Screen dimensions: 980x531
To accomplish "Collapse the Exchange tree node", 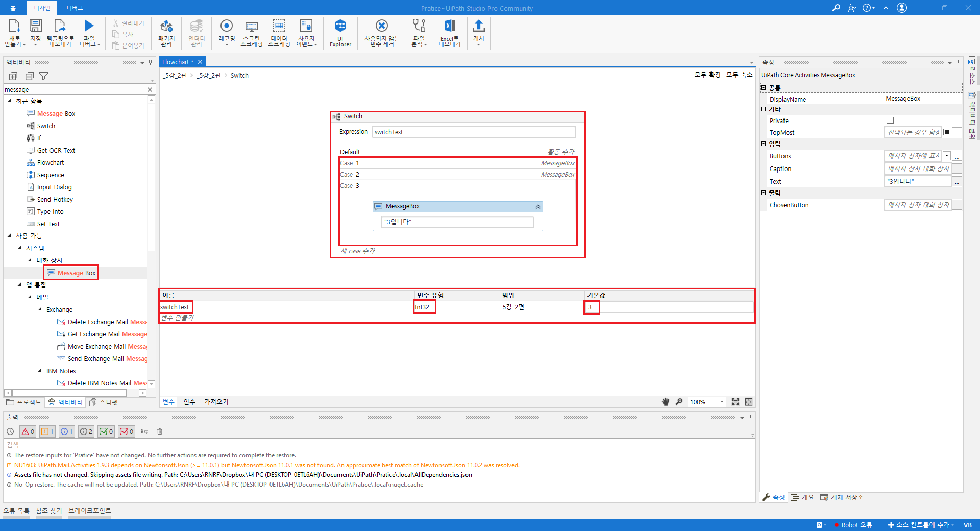I will click(x=40, y=309).
